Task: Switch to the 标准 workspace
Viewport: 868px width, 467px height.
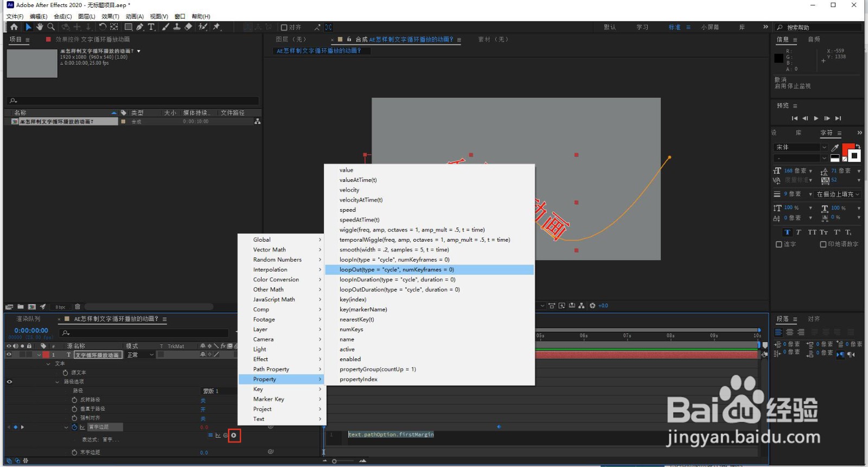Action: coord(674,27)
